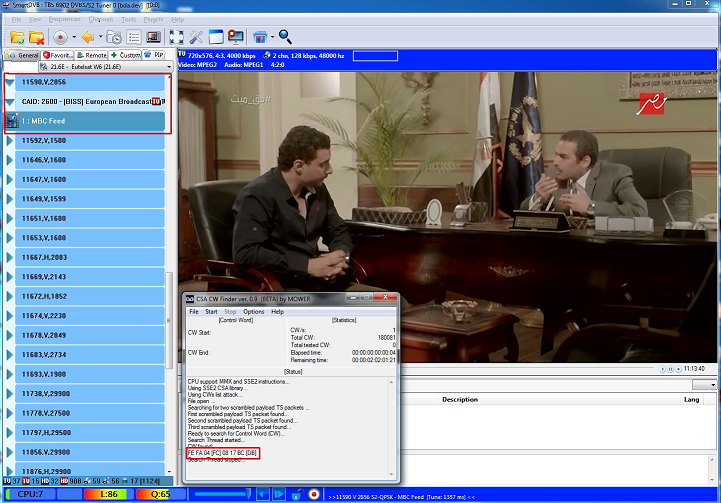Select the 11674,V,2230 transponder row
Viewport: 721px width, 503px height.
[x=90, y=316]
